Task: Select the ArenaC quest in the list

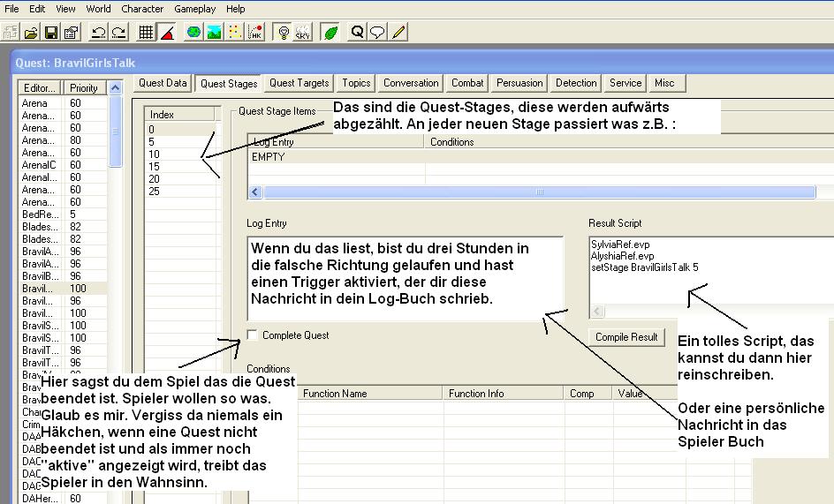Action: click(63, 165)
